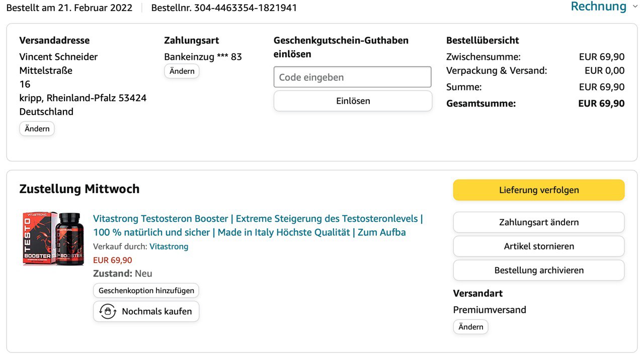Screen dimensions: 644x356
Task: Click the Zustellung Mittwoch heading
Action: pyautogui.click(x=79, y=189)
